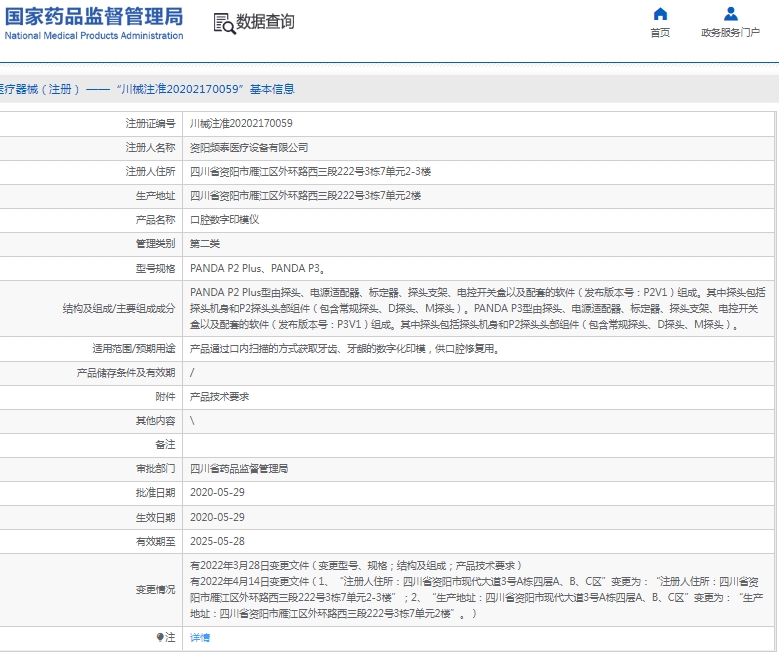Click the 生效日期 value 2020-05-29
The width and height of the screenshot is (779, 655).
(x=217, y=517)
